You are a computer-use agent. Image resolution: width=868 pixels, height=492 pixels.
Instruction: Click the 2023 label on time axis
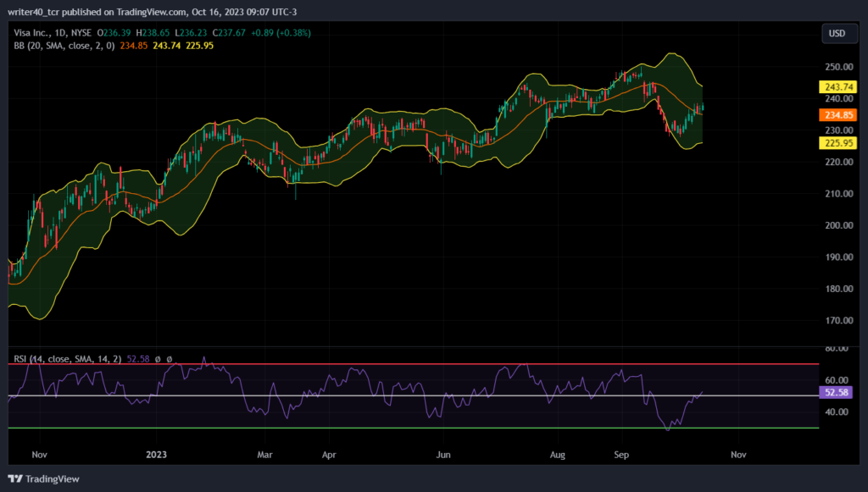[x=156, y=455]
